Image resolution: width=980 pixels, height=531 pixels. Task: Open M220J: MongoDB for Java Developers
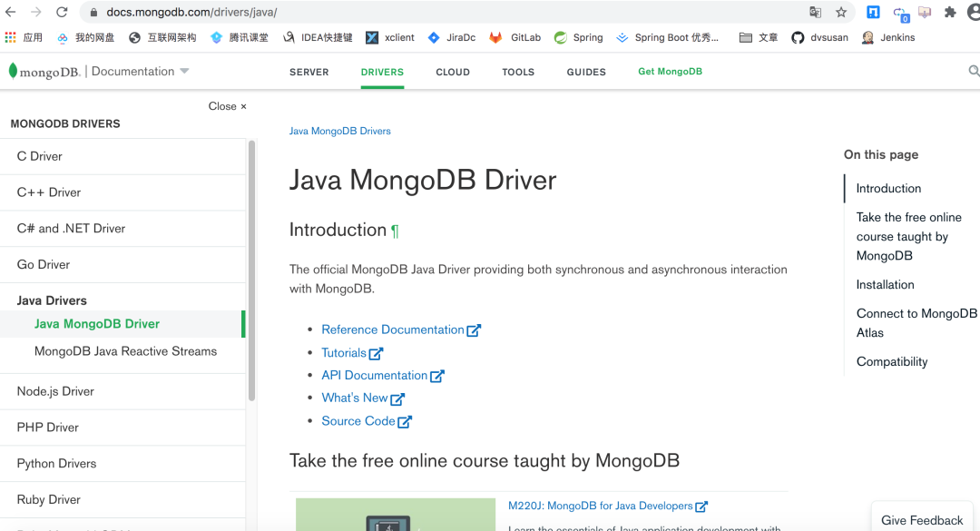point(607,506)
